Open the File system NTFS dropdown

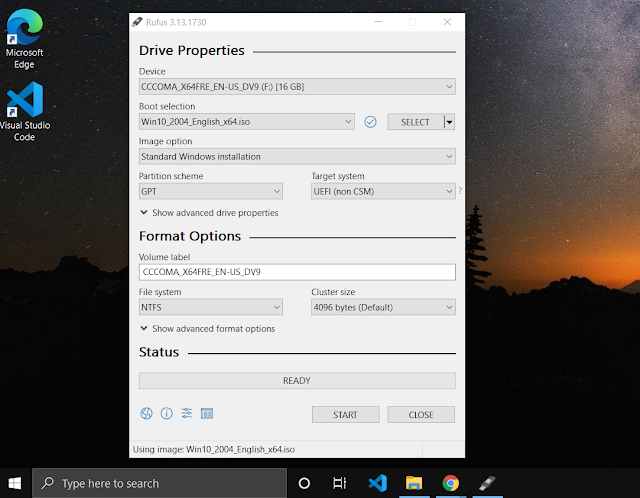tap(211, 307)
